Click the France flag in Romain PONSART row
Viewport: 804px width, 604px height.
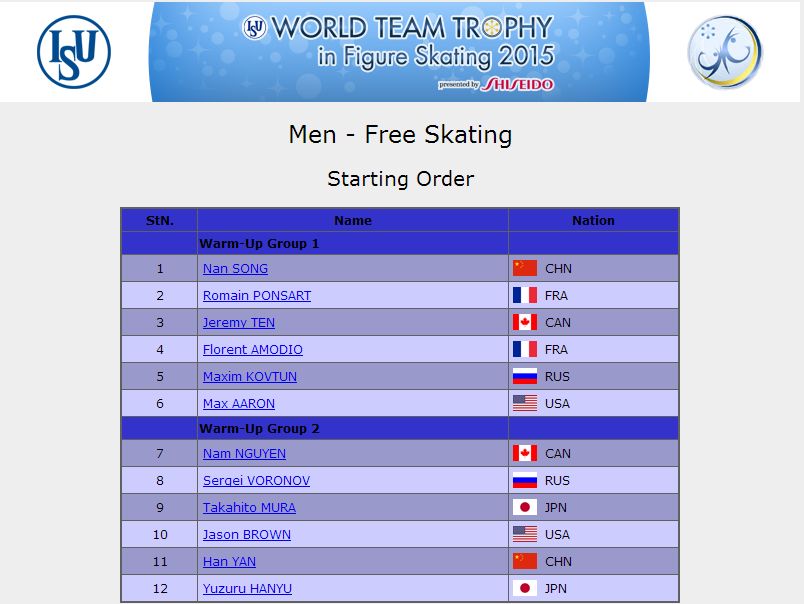point(525,295)
